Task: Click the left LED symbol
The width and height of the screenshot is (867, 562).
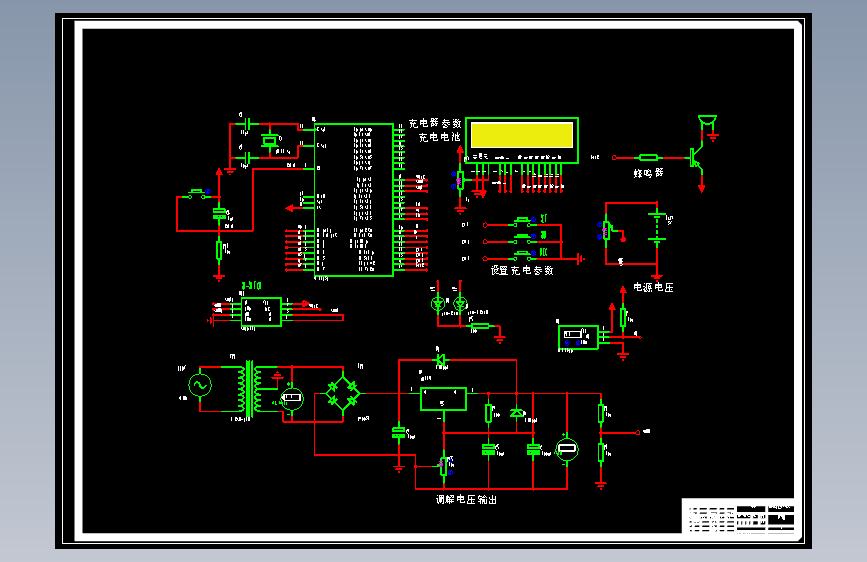Action: click(438, 304)
